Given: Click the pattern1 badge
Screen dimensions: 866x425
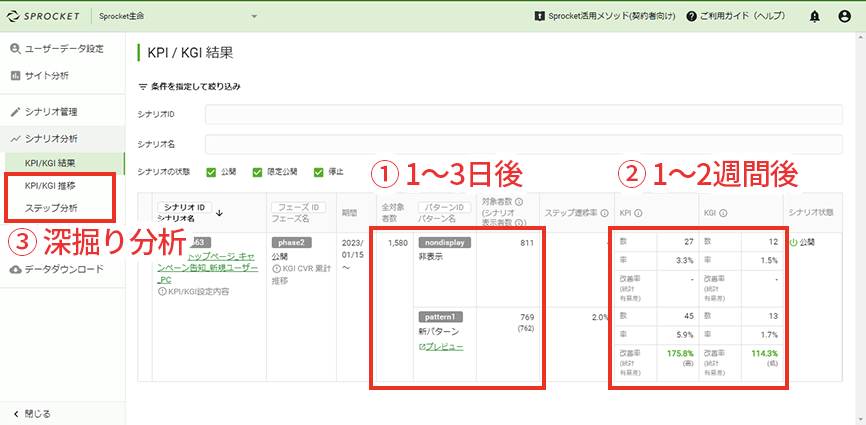Looking at the screenshot, I should point(440,317).
